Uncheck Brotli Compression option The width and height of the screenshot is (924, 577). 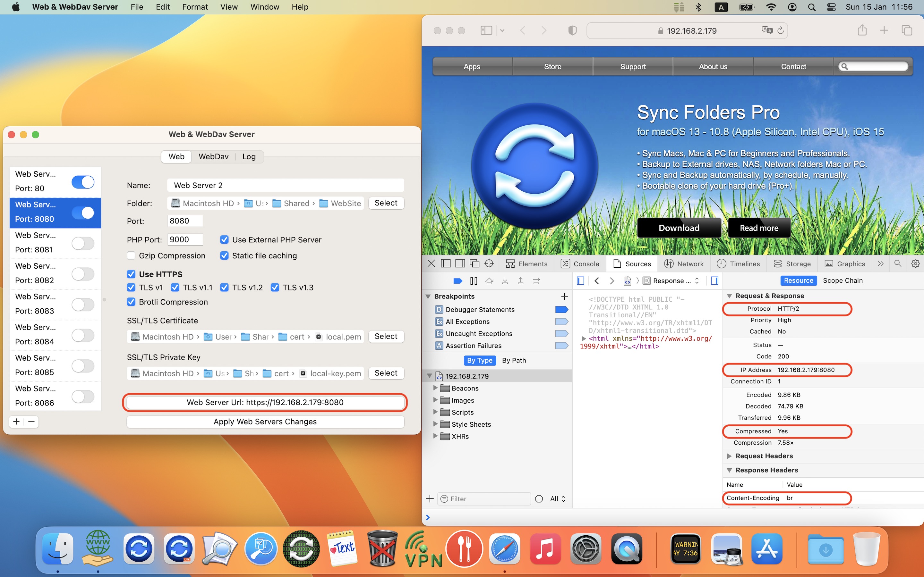(x=131, y=302)
